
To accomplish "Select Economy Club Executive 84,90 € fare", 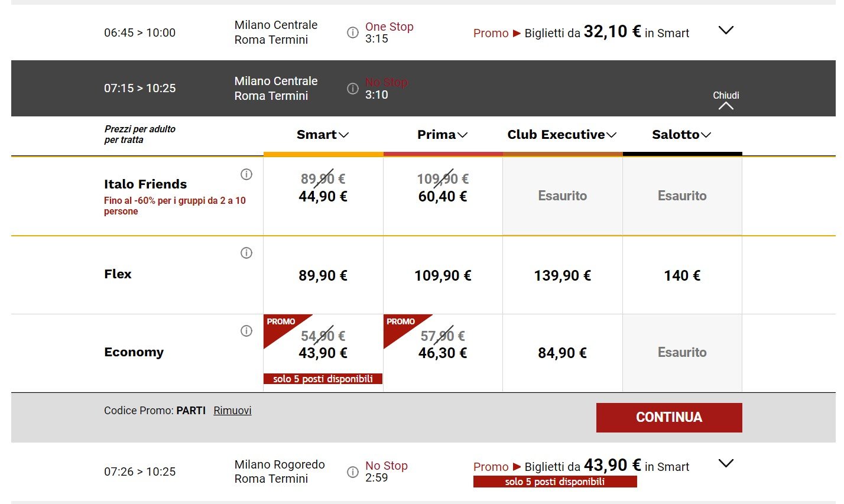I will pyautogui.click(x=562, y=353).
